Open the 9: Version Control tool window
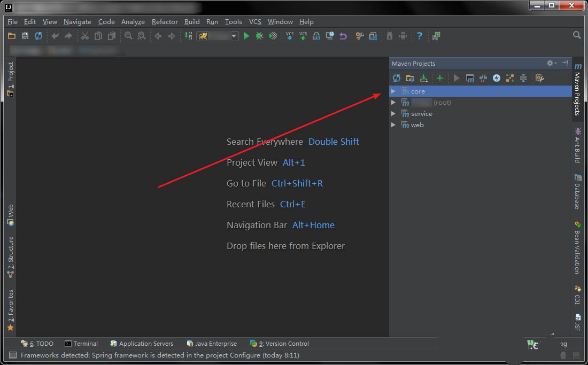This screenshot has width=588, height=365. point(280,344)
